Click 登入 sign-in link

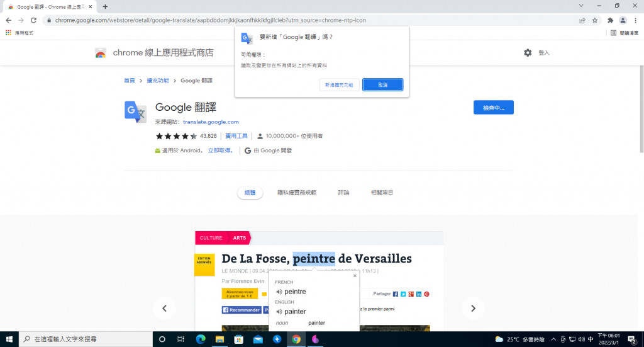[544, 53]
